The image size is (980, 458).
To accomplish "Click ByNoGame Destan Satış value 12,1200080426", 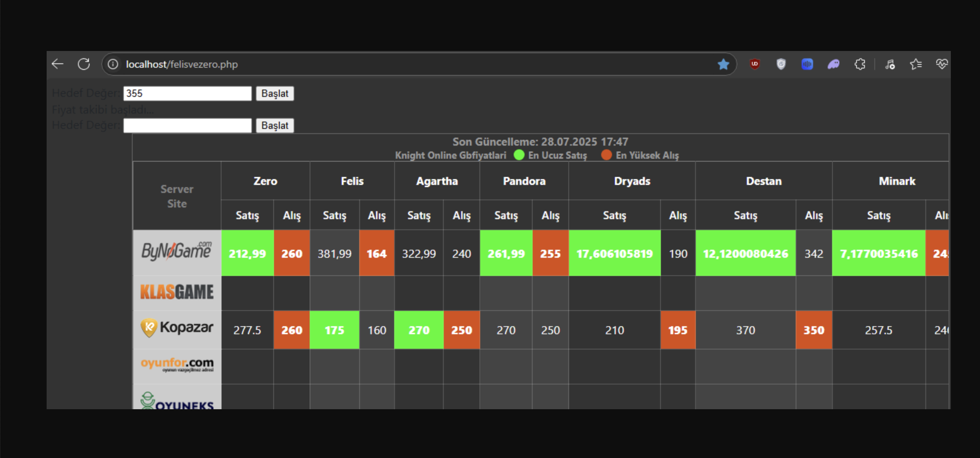I will point(746,253).
